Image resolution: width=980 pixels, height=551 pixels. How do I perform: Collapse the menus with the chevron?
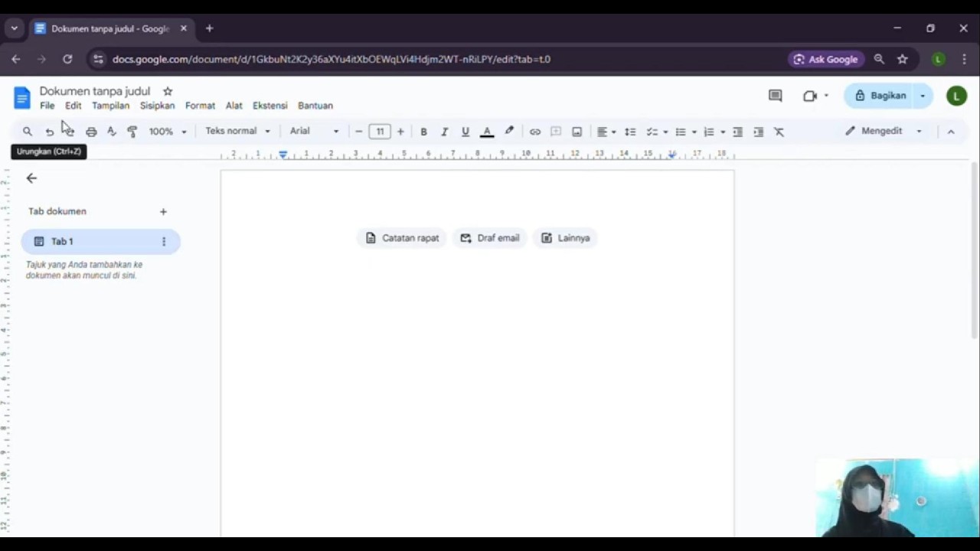(951, 132)
